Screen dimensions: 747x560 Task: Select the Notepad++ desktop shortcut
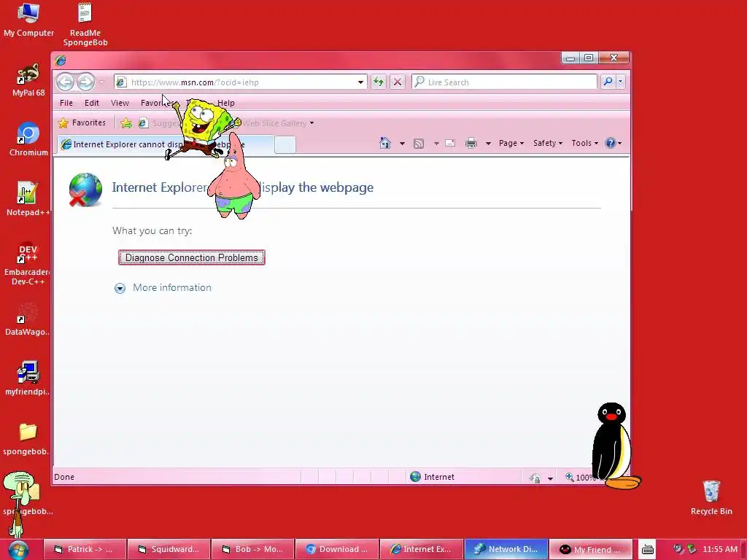(28, 199)
